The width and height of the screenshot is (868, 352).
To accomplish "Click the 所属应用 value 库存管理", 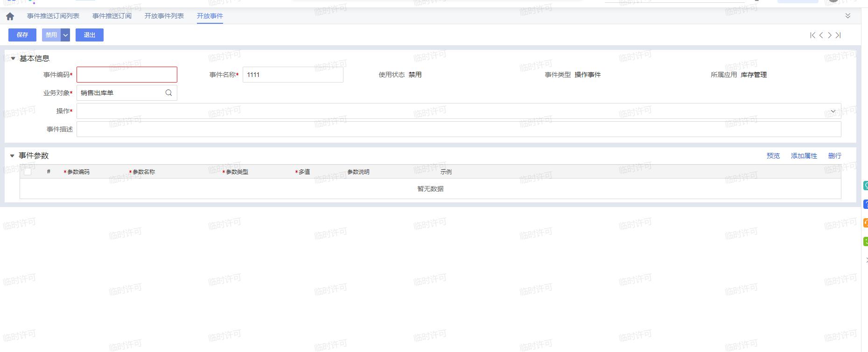I will tap(754, 75).
